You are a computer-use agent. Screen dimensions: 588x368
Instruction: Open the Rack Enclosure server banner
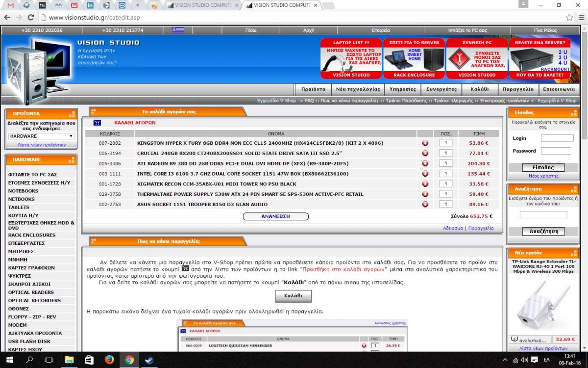414,59
